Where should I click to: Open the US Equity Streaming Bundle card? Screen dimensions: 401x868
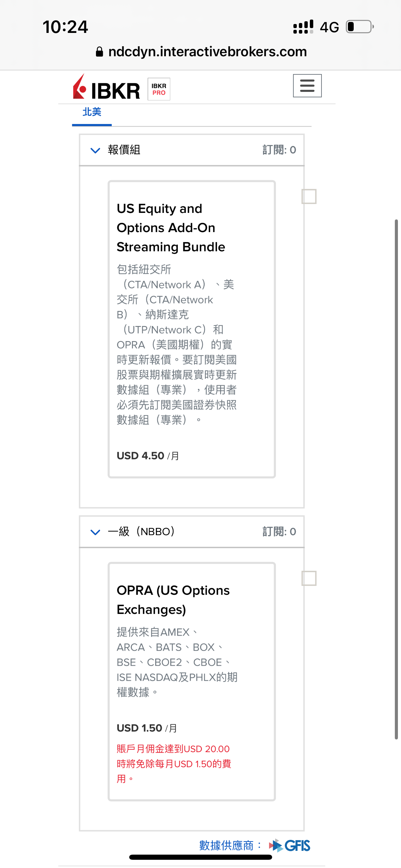click(192, 329)
